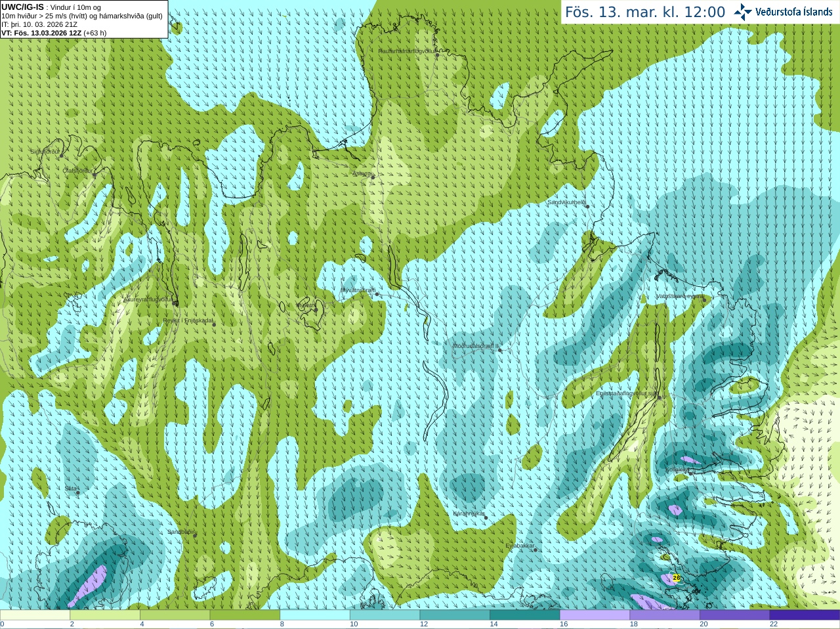
Task: Click the 'Siglufjörður' label
Action: pyautogui.click(x=45, y=152)
